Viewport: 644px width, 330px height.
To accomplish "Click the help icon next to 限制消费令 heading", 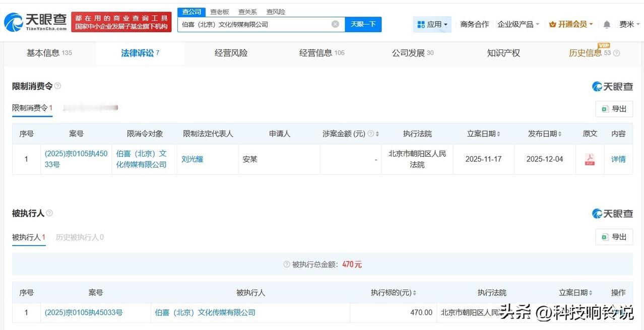I will (57, 86).
